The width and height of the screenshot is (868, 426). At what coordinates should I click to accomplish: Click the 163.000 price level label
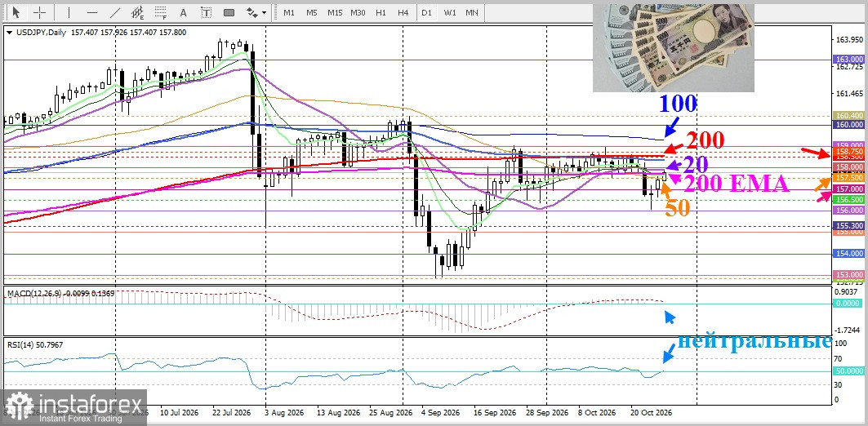(x=848, y=60)
